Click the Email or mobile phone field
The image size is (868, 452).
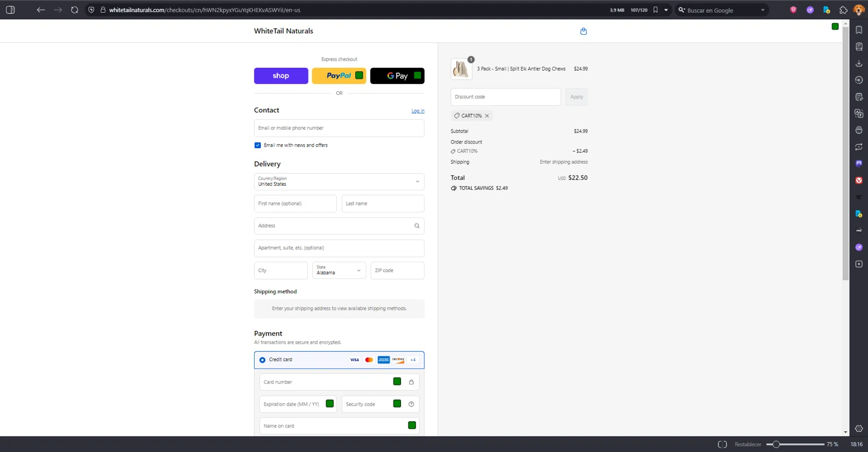339,128
